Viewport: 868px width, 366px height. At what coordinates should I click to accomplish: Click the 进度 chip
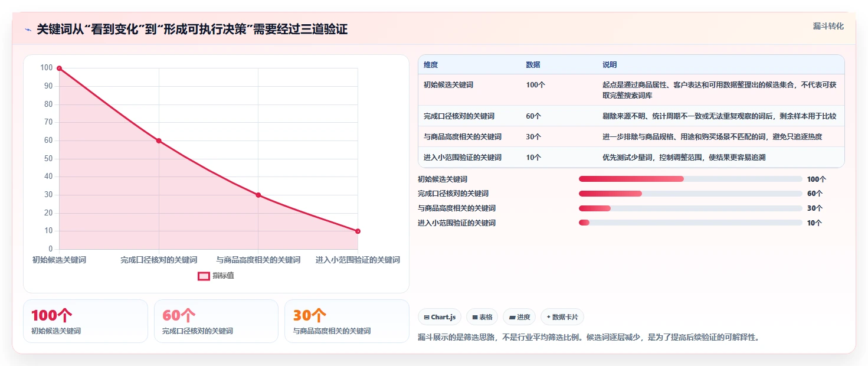click(x=519, y=317)
